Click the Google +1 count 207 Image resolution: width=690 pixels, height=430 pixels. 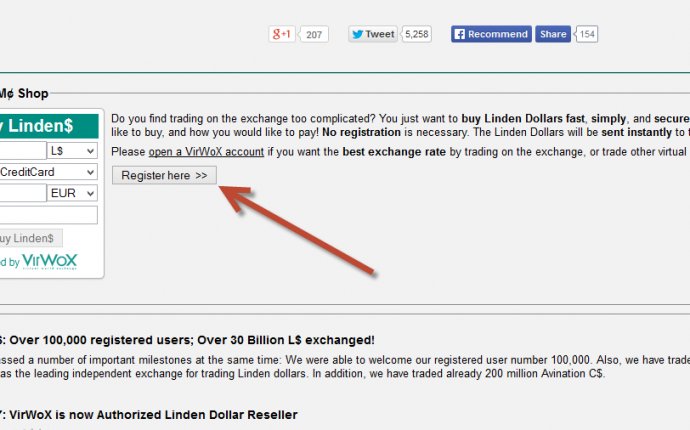[314, 34]
